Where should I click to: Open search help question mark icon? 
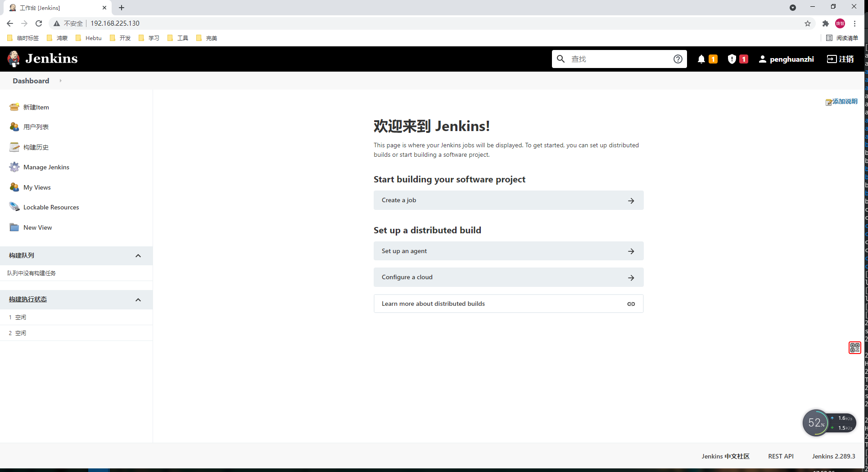(x=678, y=59)
